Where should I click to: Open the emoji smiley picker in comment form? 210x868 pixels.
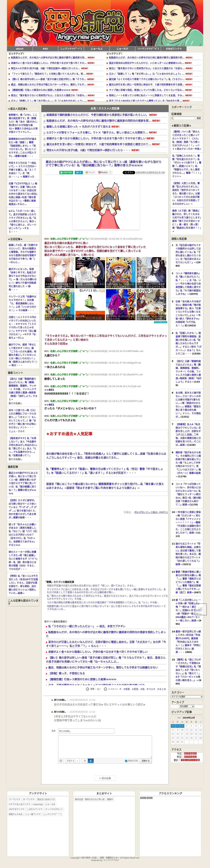pos(61,761)
